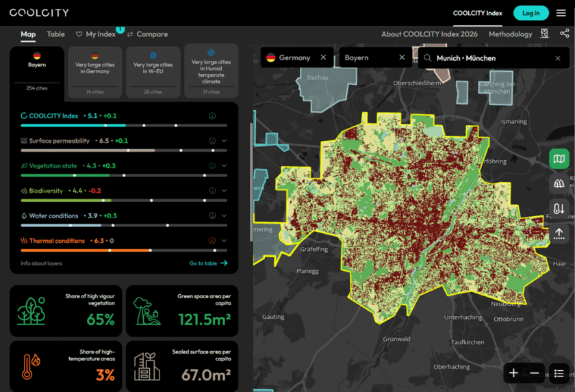Show info for Vegetation state

(212, 166)
